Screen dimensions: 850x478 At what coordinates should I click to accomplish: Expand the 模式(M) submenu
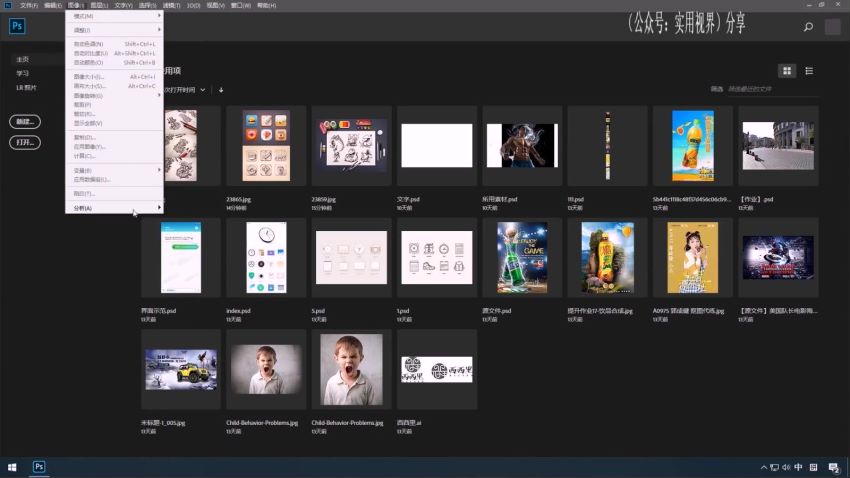click(x=114, y=16)
